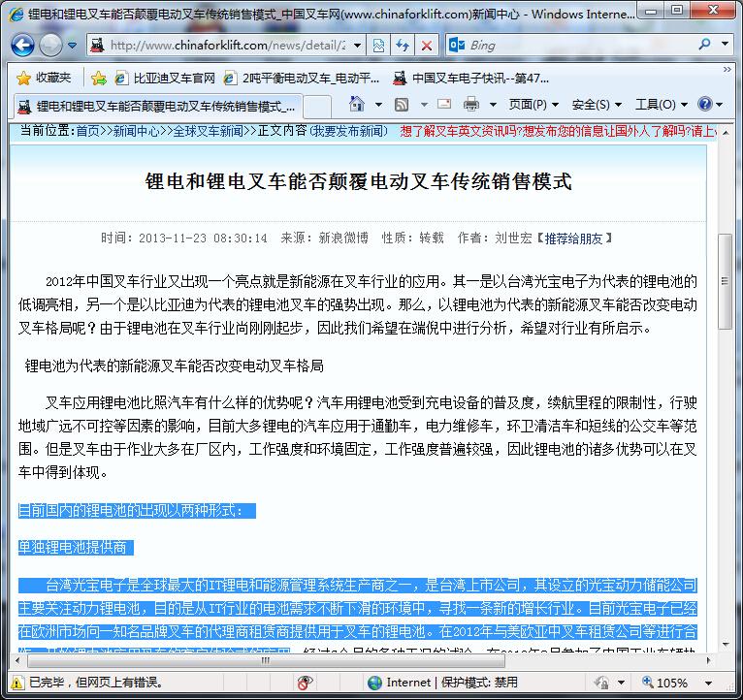Click the vertical scrollbar thumb
743x700 pixels.
pos(725,281)
